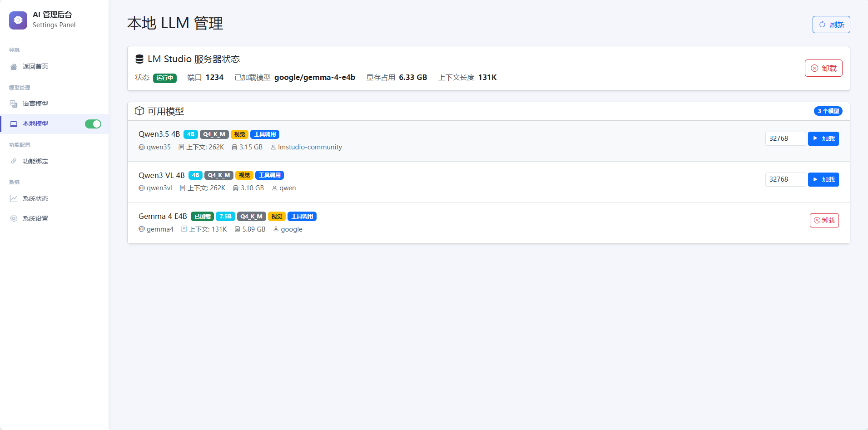Click the gear icon for 系统设置
Image resolution: width=868 pixels, height=430 pixels.
[x=14, y=218]
